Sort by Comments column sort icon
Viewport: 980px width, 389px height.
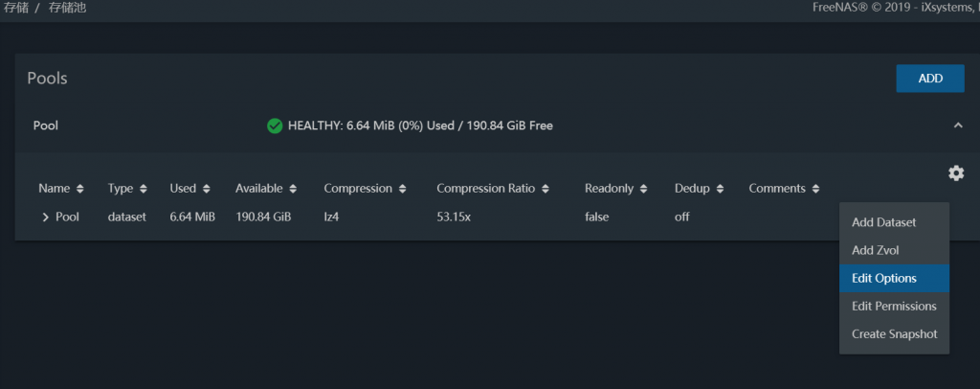tap(815, 189)
